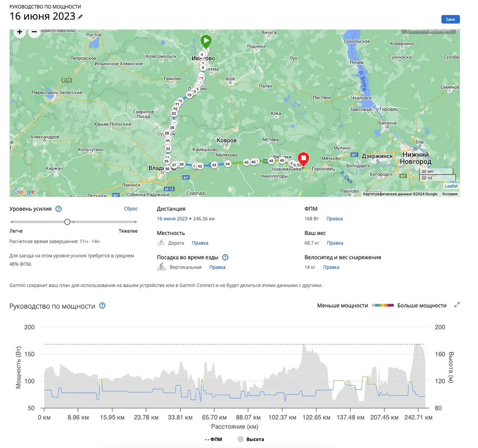Select waypoint 44 on the map route
This screenshot has height=448, width=478.
pos(228,164)
